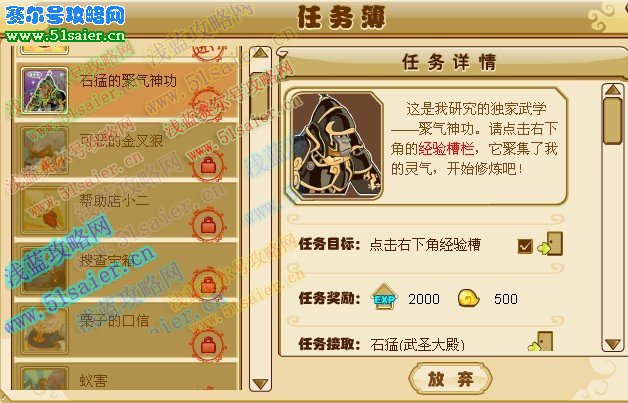Click the gold coin reward icon
Screen dimensions: 628x403
[x=468, y=298]
